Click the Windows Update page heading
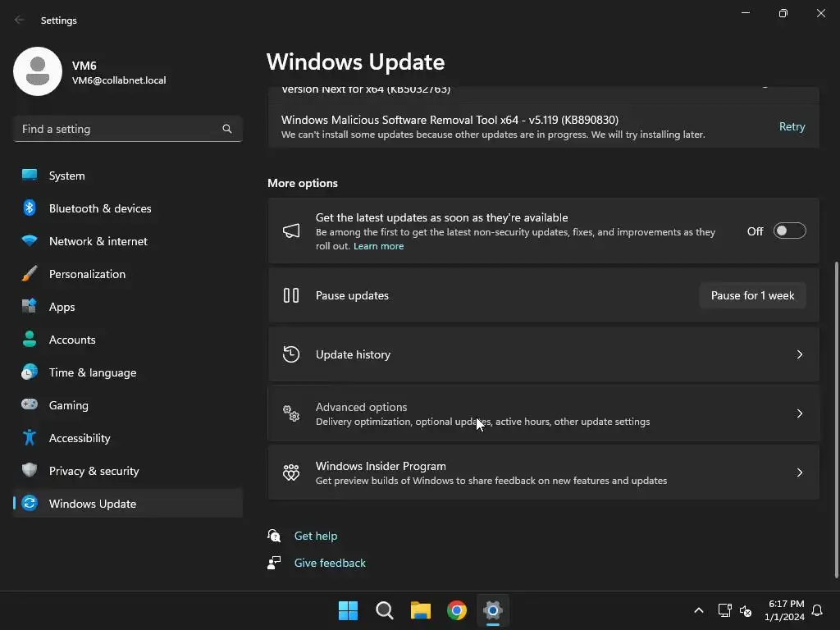This screenshot has width=840, height=630. click(356, 62)
